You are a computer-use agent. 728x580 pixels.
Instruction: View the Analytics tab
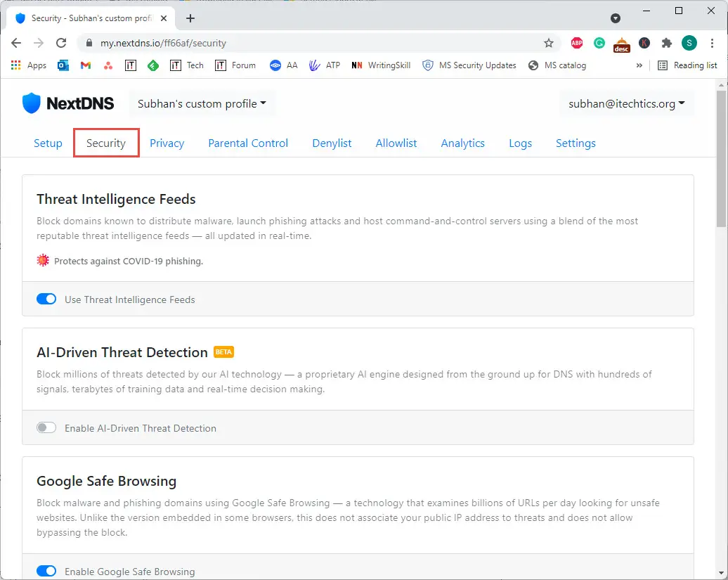pos(463,143)
